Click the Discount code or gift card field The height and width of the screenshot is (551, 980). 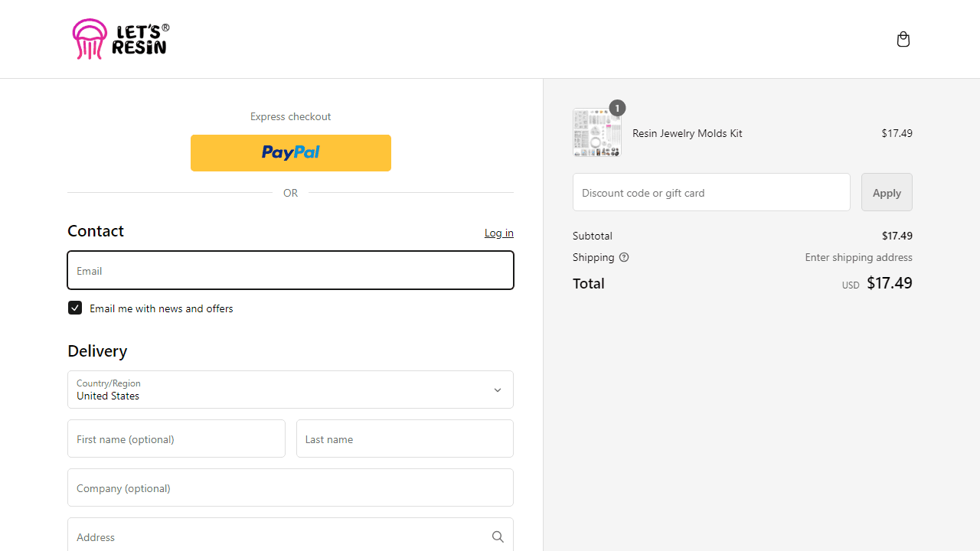(711, 192)
